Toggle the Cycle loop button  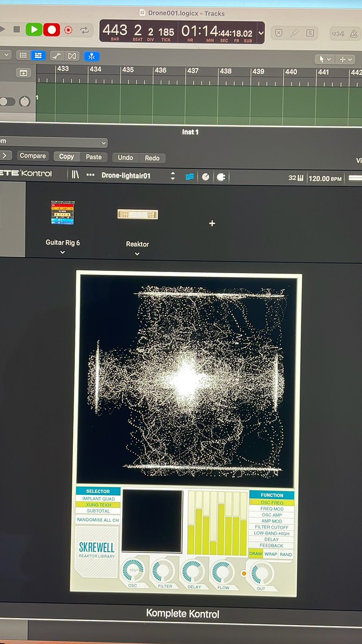click(84, 30)
